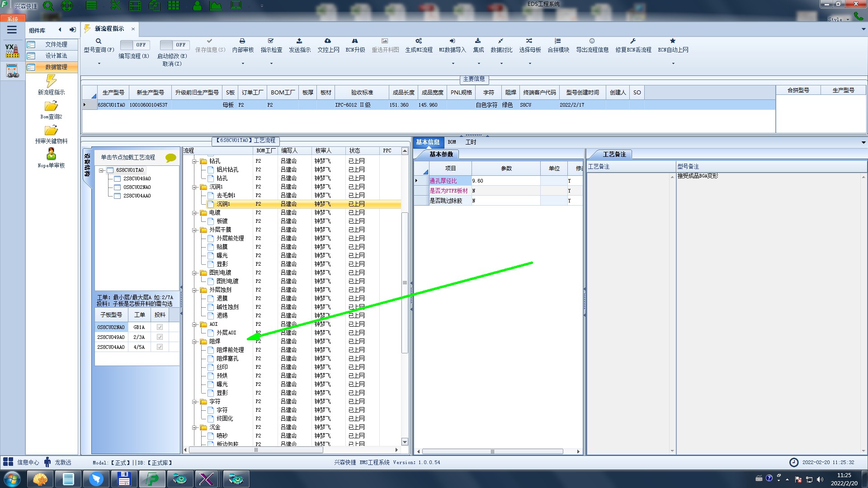Switch to the BOM tab

point(452,142)
